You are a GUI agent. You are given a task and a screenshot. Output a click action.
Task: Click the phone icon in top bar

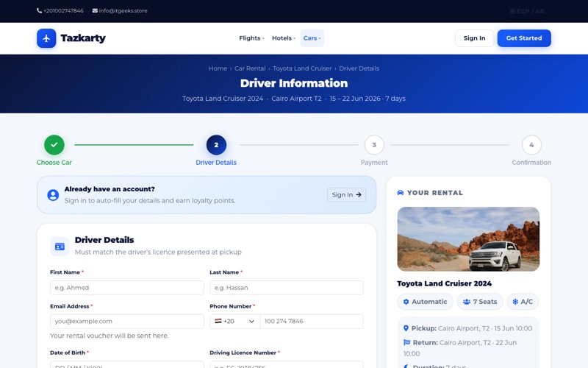tap(40, 10)
